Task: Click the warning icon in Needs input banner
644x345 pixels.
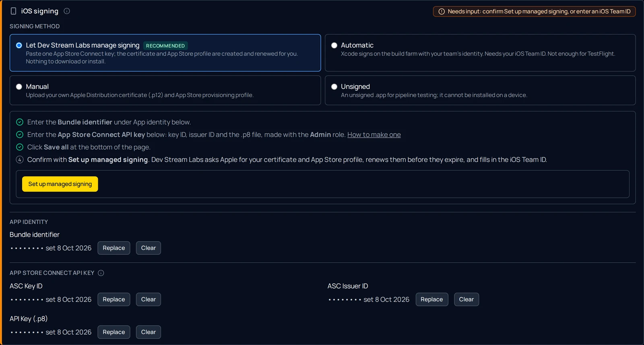Action: [x=441, y=12]
